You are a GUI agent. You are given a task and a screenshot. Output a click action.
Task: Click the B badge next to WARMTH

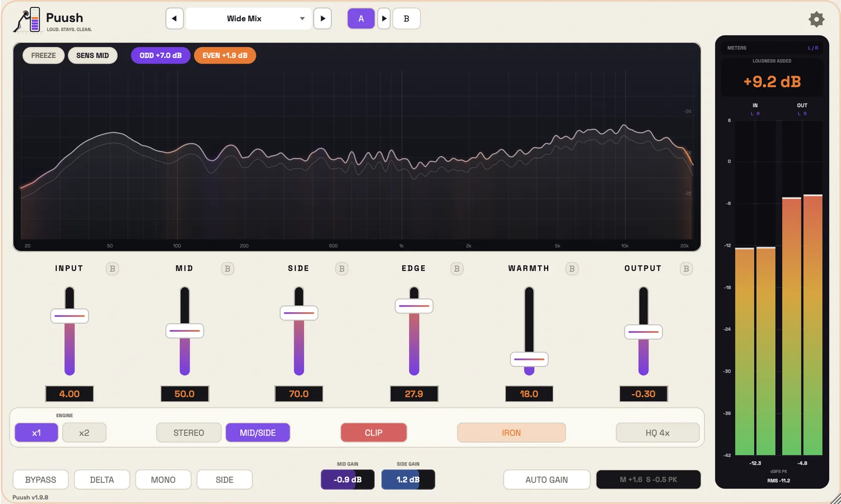click(x=572, y=269)
